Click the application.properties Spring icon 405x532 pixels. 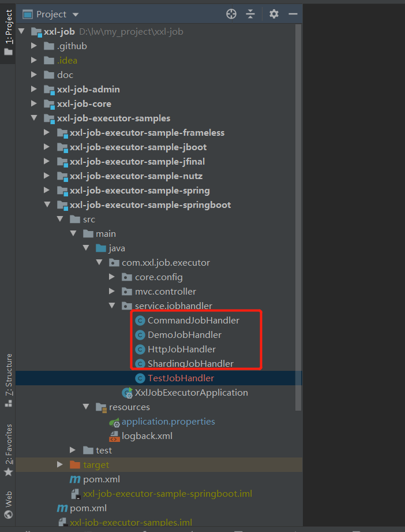(x=115, y=422)
